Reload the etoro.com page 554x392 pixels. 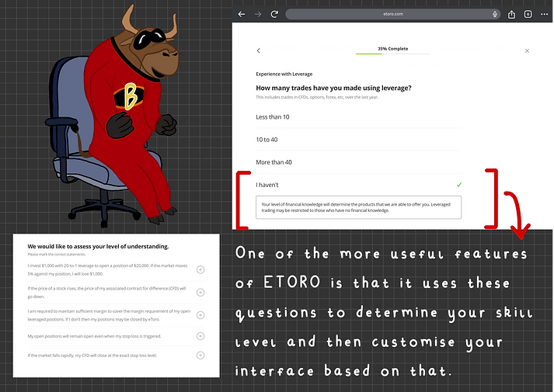tap(274, 14)
